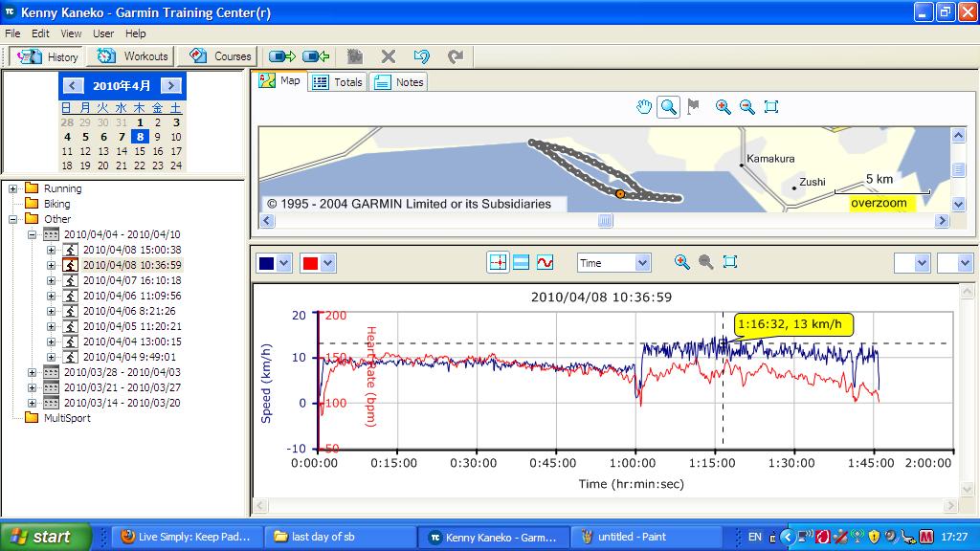
Task: Click the delete X toolbar icon
Action: click(x=389, y=56)
